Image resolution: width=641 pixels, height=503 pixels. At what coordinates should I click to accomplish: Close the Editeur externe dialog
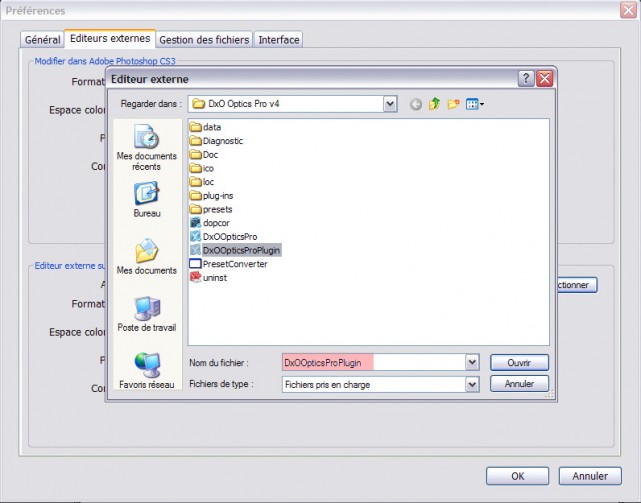545,79
